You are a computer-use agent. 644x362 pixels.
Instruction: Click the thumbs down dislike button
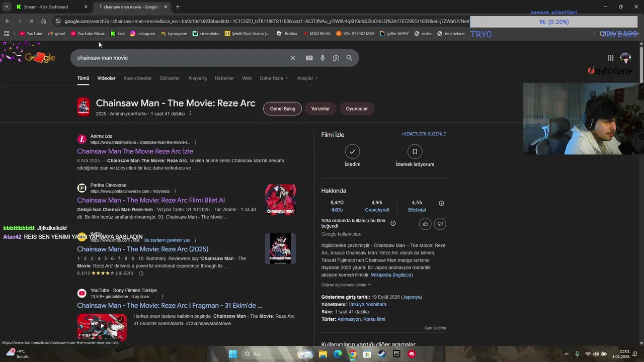click(x=440, y=224)
